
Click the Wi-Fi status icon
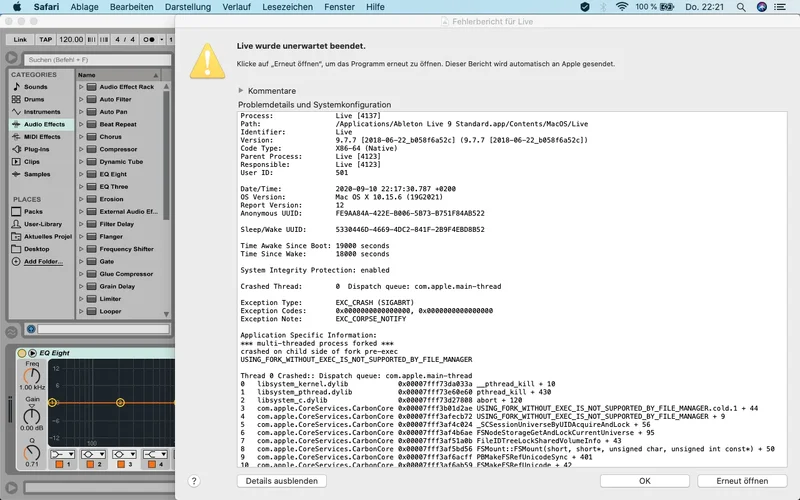pyautogui.click(x=621, y=7)
